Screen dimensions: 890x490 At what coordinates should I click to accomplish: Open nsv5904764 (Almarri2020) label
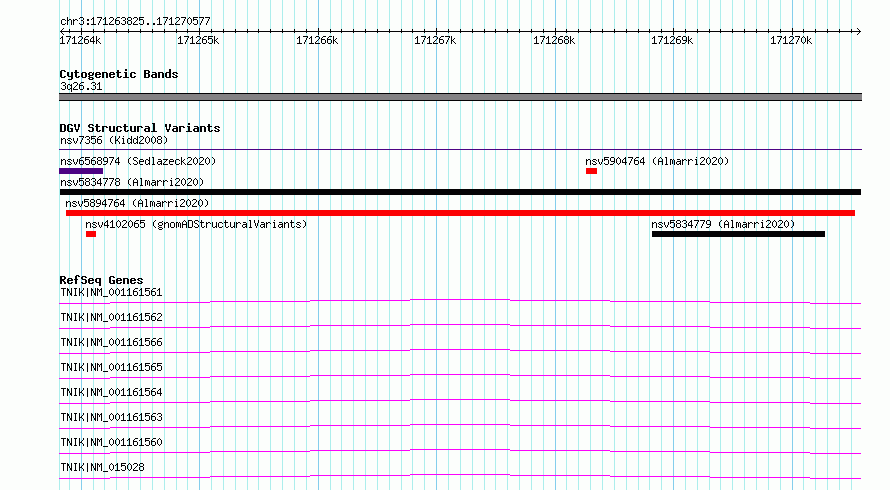(x=657, y=161)
